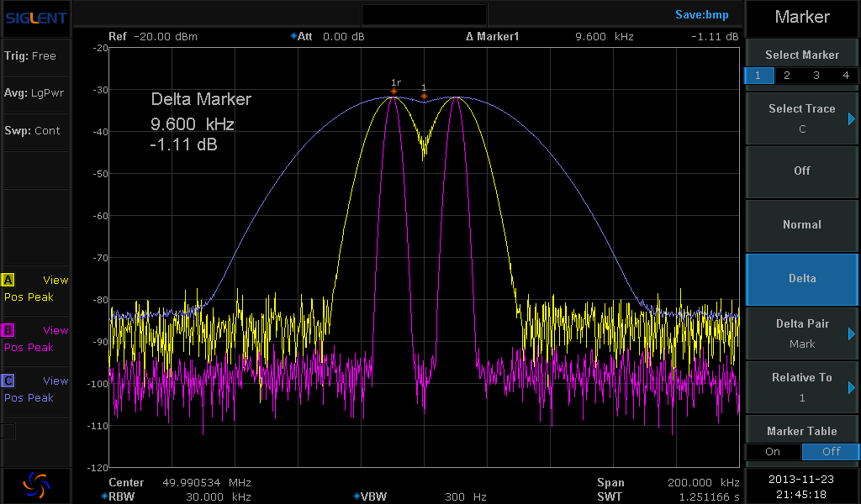The height and width of the screenshot is (504, 861).
Task: Expand the Select Trace submenu
Action: pos(802,118)
